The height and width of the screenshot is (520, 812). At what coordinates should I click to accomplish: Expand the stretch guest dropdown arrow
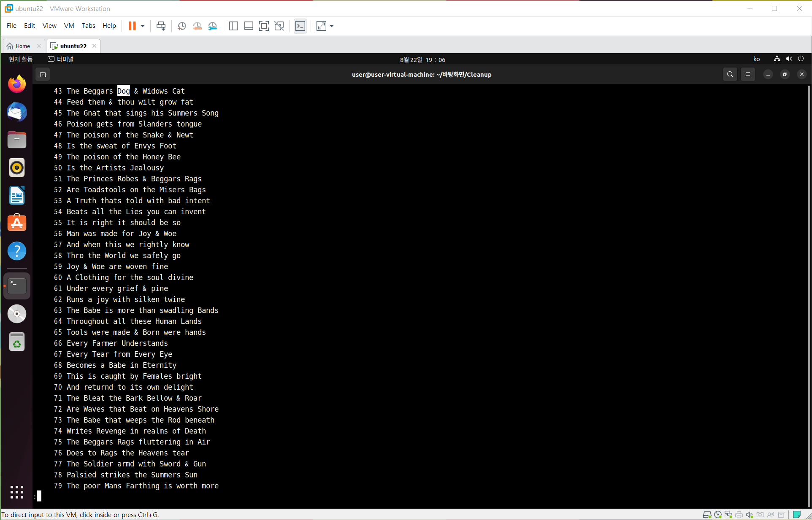[332, 26]
